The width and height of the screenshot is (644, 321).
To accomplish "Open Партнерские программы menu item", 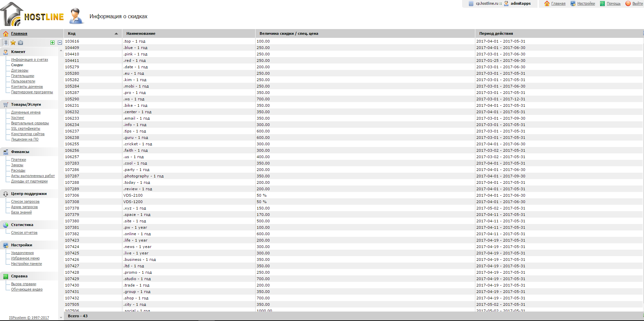I will (32, 92).
